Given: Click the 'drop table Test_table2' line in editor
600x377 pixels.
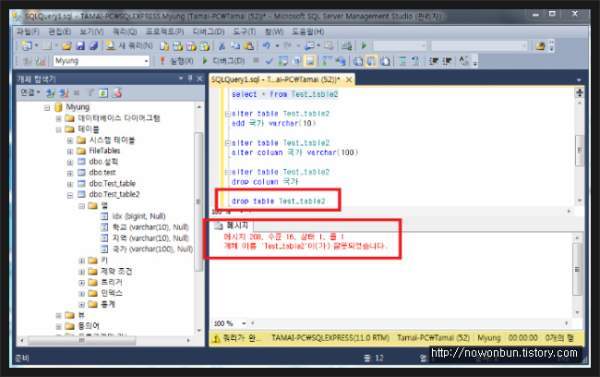Looking at the screenshot, I should [278, 201].
